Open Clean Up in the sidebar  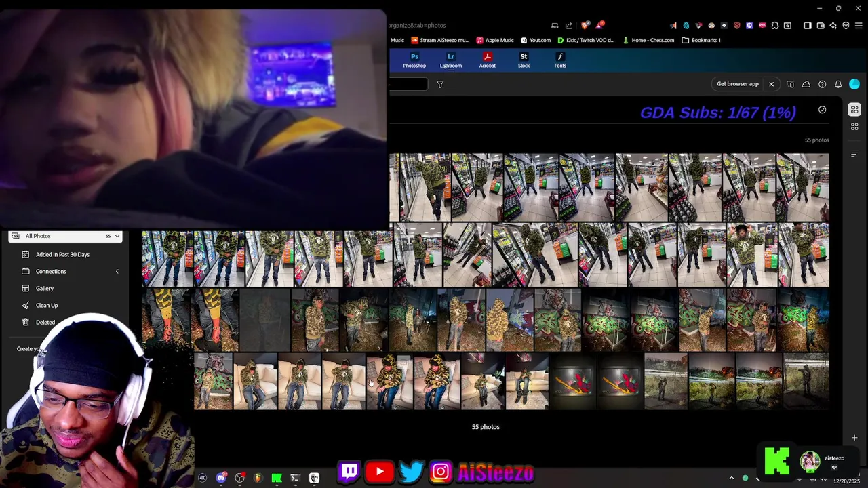tap(47, 305)
